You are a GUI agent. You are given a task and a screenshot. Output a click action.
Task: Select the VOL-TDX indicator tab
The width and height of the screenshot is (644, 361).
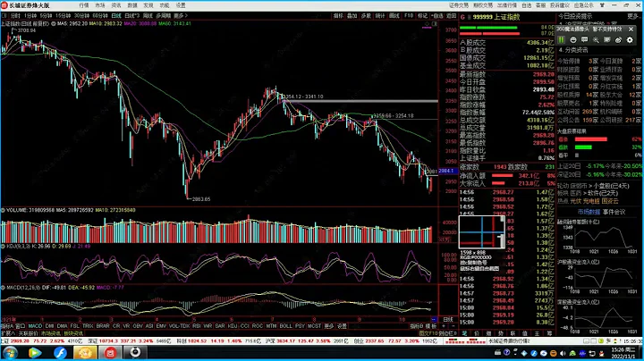coord(179,326)
